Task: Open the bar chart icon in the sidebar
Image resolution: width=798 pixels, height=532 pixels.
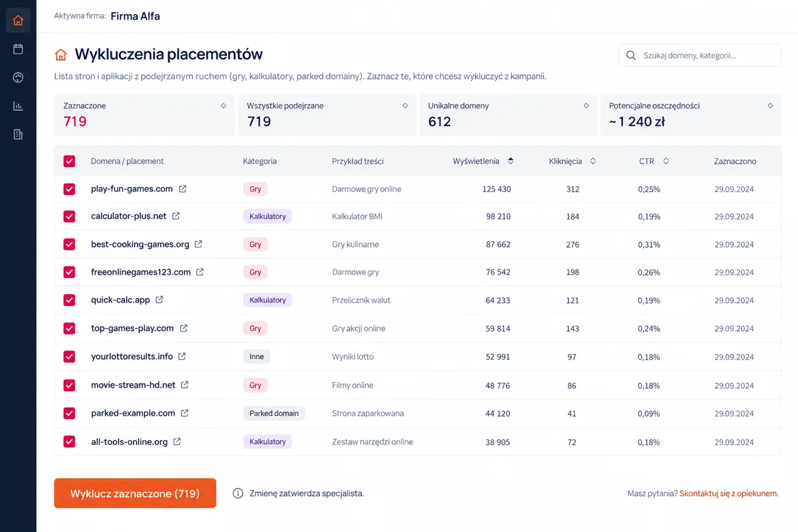Action: point(18,106)
